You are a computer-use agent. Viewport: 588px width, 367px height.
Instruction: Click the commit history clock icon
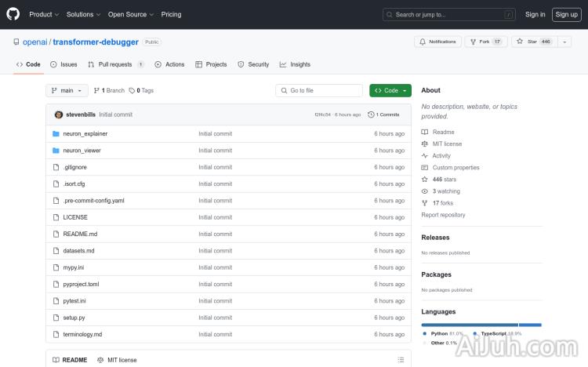371,114
